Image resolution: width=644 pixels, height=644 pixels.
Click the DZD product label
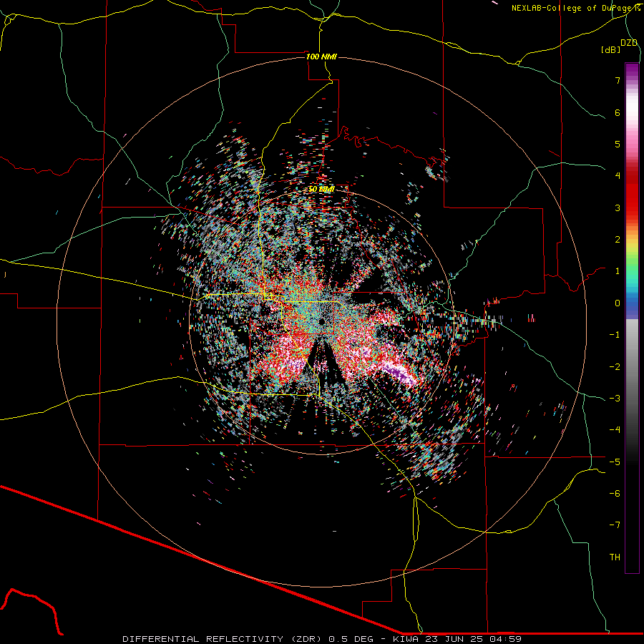click(x=629, y=43)
